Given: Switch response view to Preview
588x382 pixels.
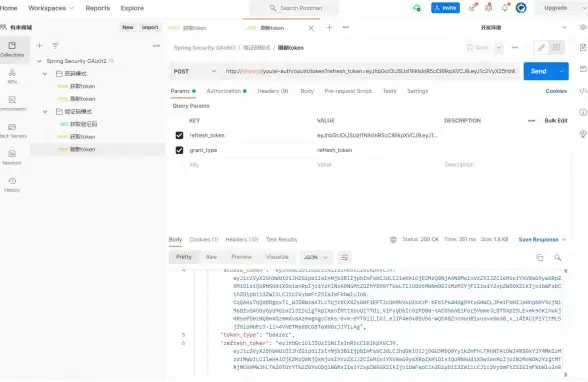Looking at the screenshot, I should pyautogui.click(x=242, y=257).
